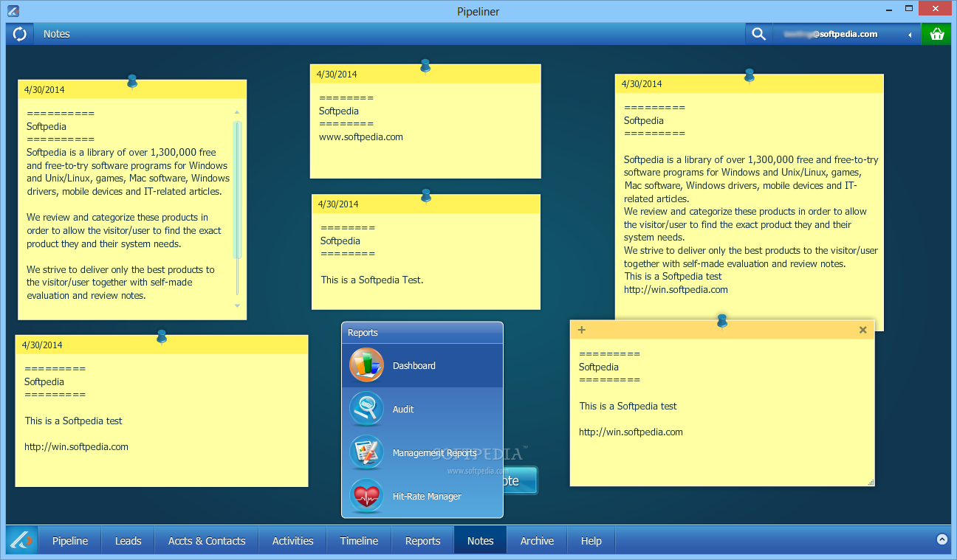
Task: Click the scrollbar thumb in the first note
Action: 237,190
